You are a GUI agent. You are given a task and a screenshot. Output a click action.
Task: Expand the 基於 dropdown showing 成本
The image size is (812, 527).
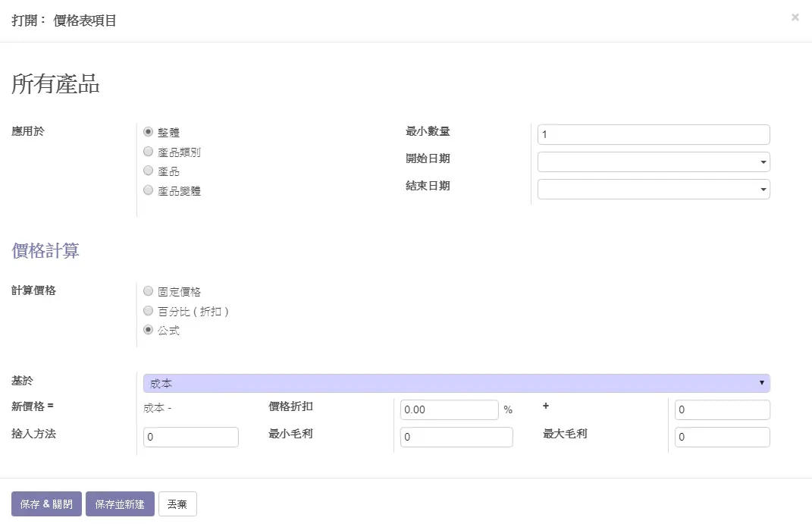456,384
